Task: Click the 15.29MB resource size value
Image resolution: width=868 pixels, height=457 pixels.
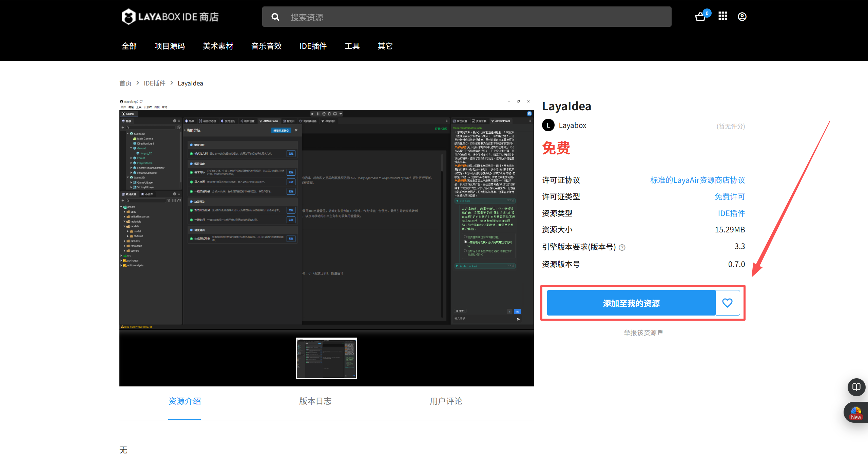Action: click(730, 230)
